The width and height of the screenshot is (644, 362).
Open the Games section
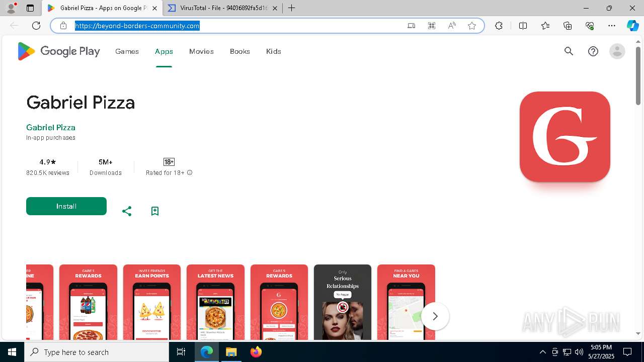coord(127,51)
